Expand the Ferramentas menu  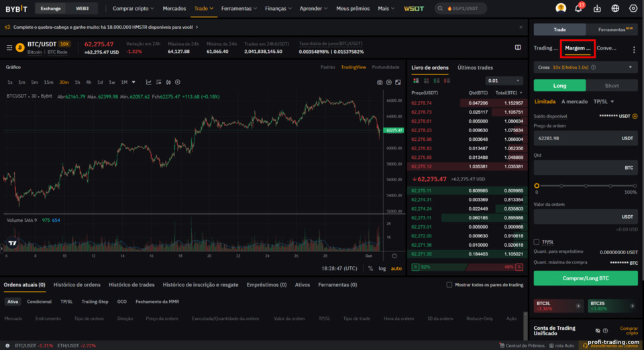(x=239, y=8)
